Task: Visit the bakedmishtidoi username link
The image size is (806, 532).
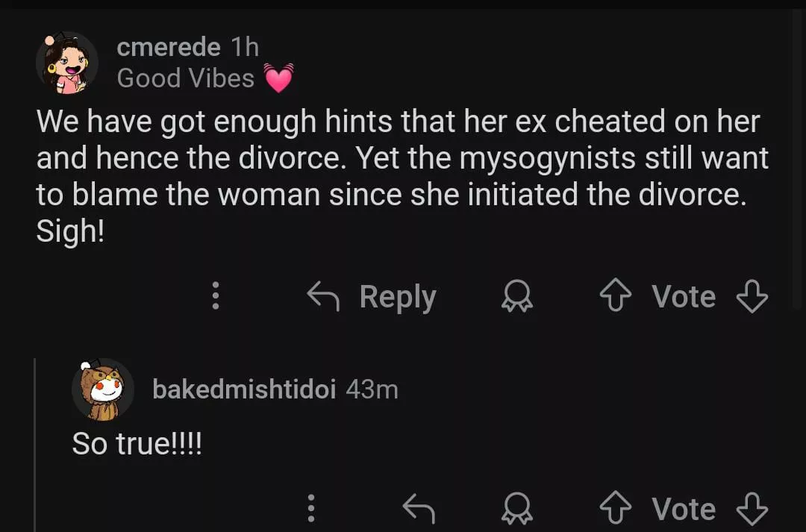Action: [244, 389]
